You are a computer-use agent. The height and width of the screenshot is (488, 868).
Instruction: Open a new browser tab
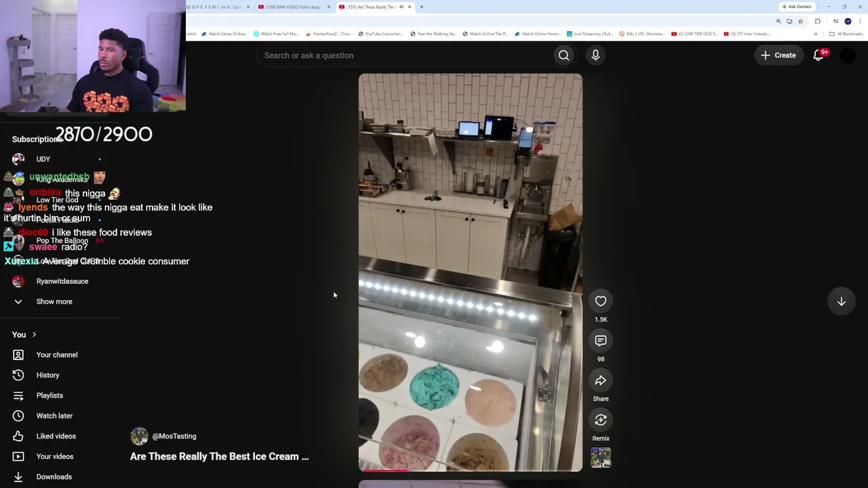click(x=421, y=7)
